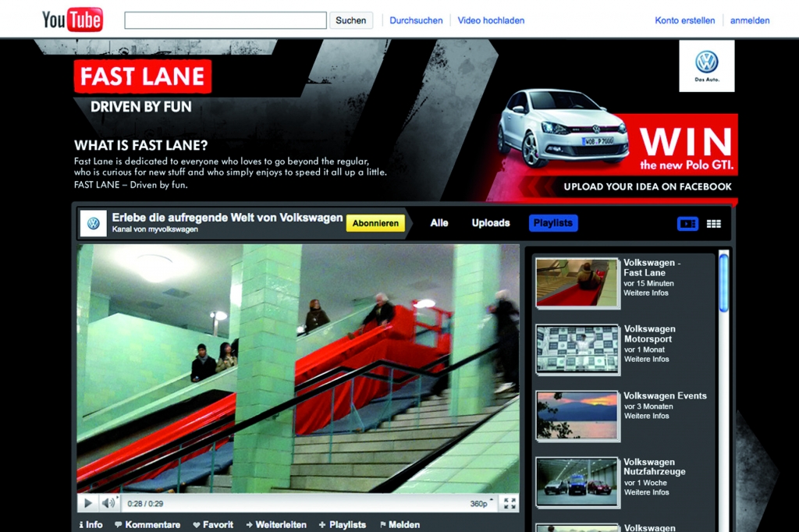Click the playlist scrollbar thumb
Image resolution: width=799 pixels, height=532 pixels.
coord(723,282)
